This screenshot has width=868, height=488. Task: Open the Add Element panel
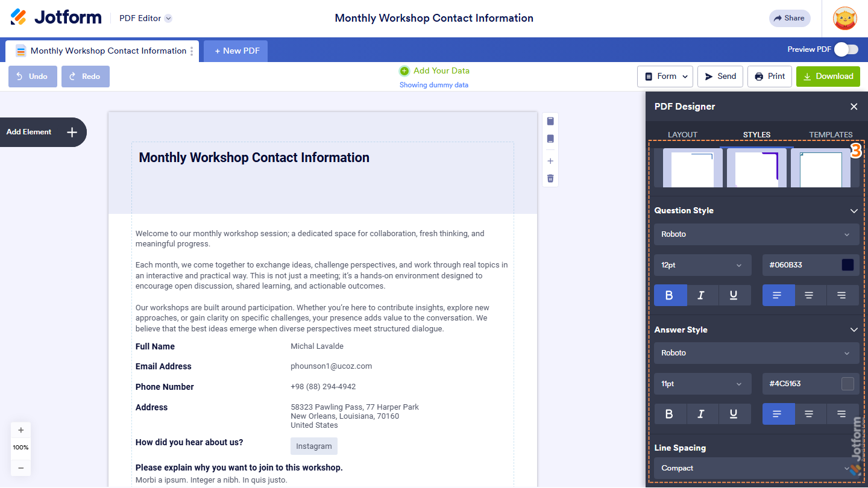point(42,132)
